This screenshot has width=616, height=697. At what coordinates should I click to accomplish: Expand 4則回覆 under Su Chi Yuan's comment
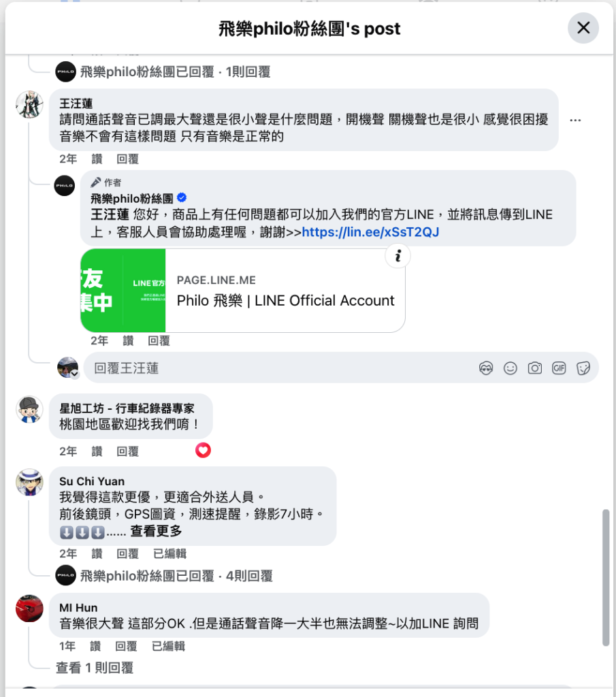click(176, 576)
